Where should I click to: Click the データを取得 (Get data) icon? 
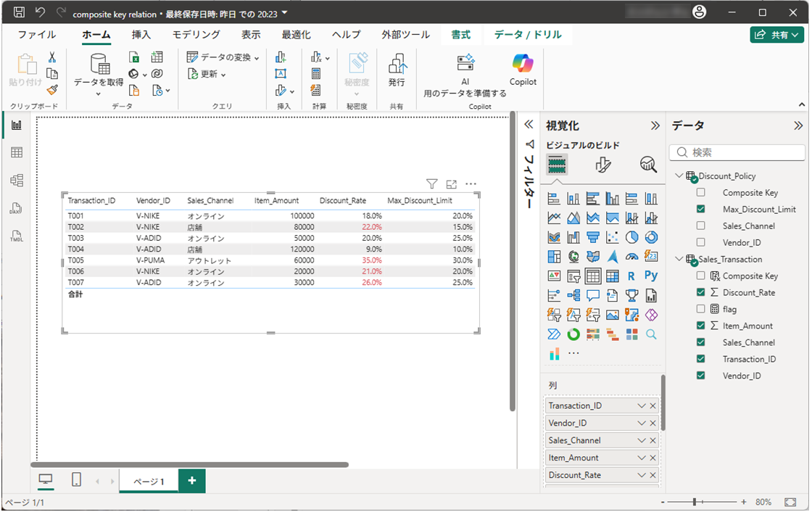(99, 66)
